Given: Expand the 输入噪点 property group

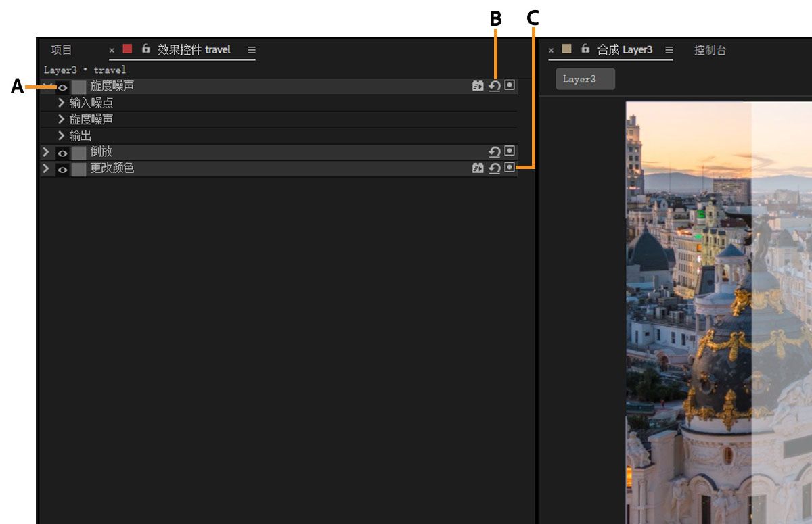Looking at the screenshot, I should (62, 103).
